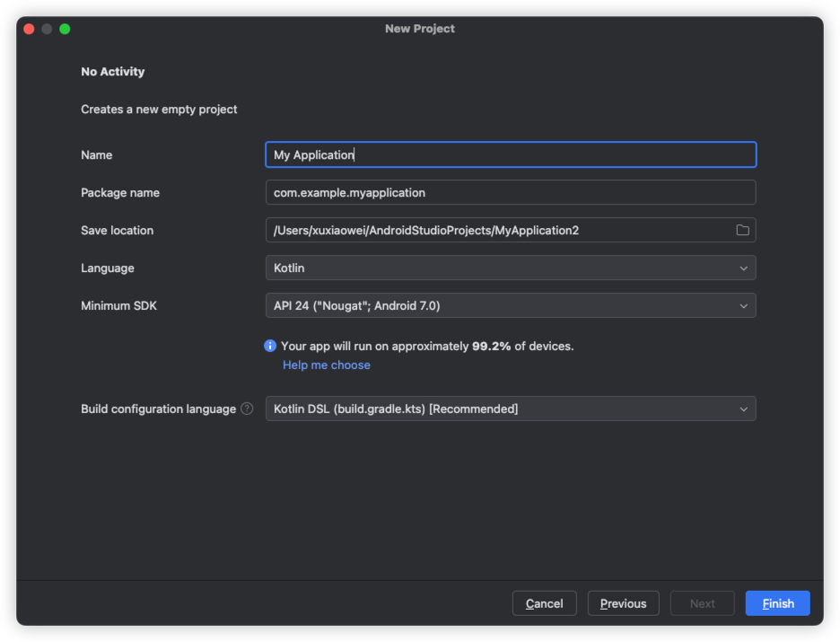Go back with the Previous button

(x=623, y=603)
